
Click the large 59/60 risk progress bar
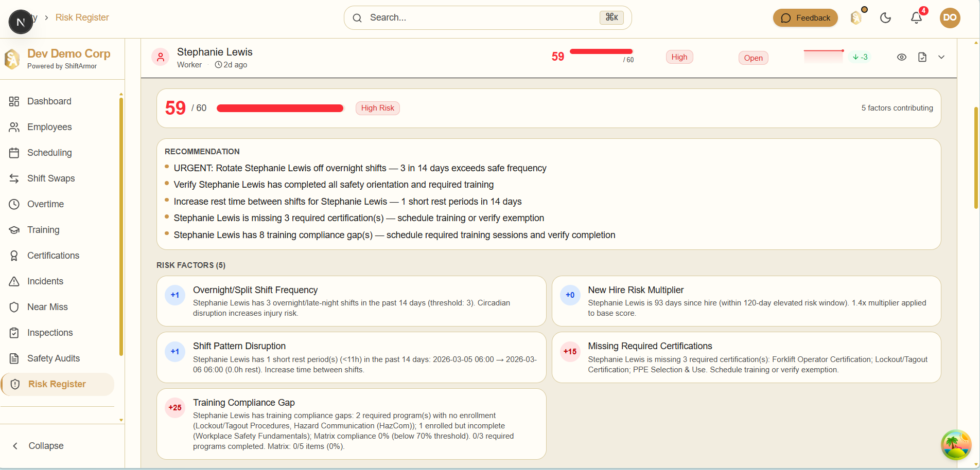point(280,108)
